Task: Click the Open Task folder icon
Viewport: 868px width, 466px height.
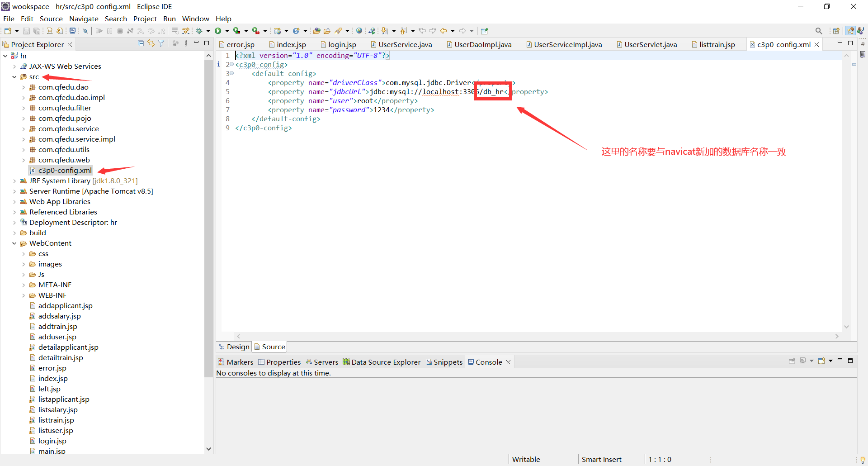Action: [327, 31]
